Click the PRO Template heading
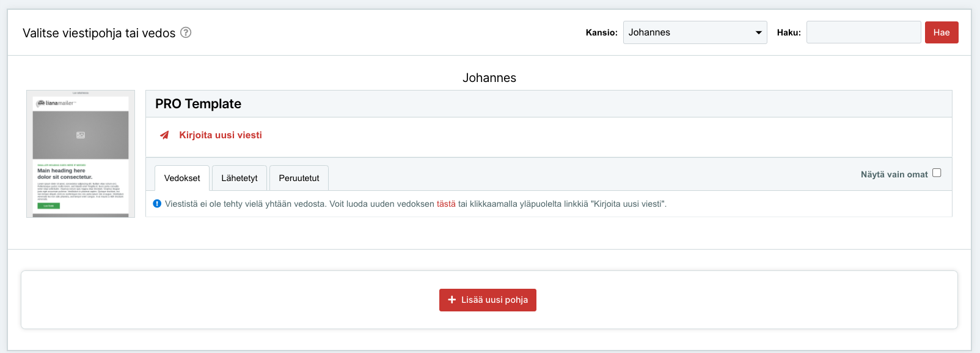 tap(198, 104)
